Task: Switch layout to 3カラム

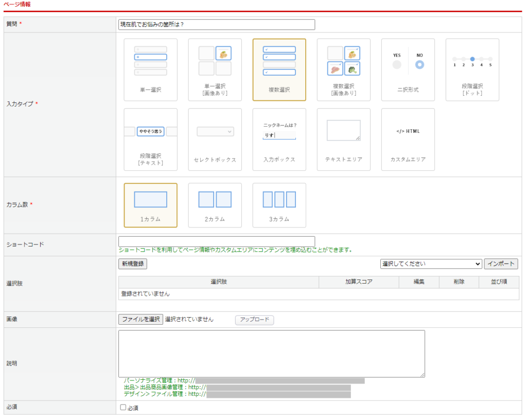Action: tap(279, 205)
